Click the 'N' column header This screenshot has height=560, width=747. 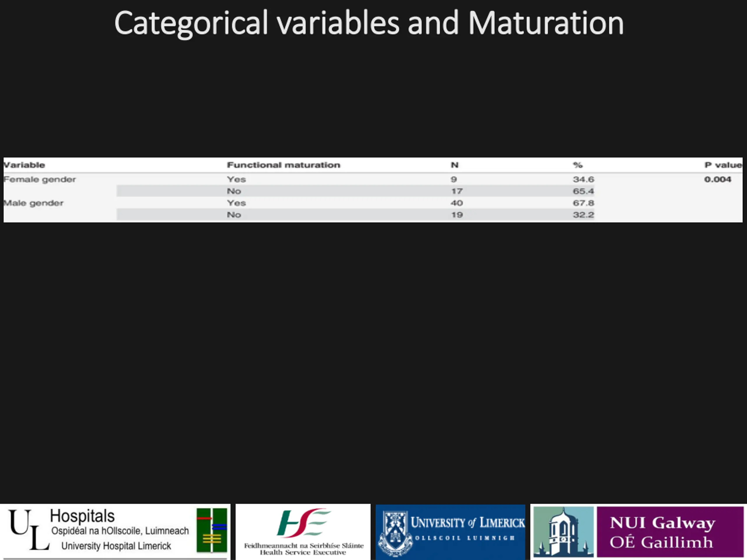(455, 165)
